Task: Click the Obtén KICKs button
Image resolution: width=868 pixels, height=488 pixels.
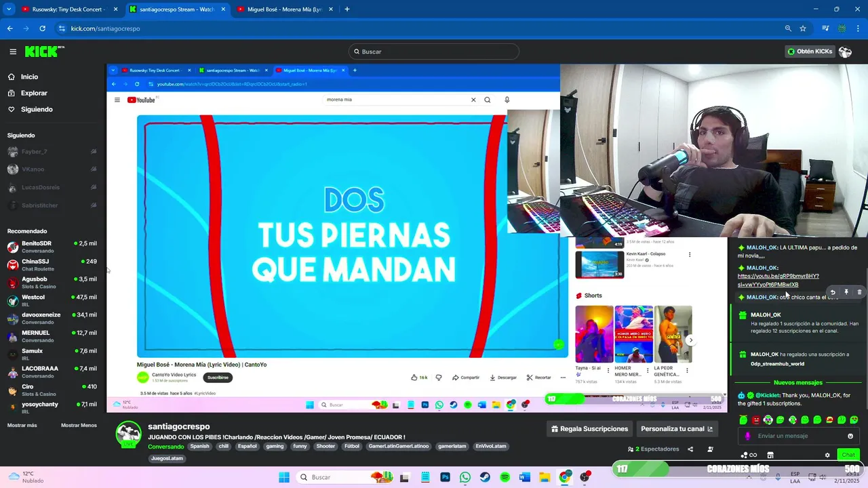Action: pyautogui.click(x=810, y=52)
